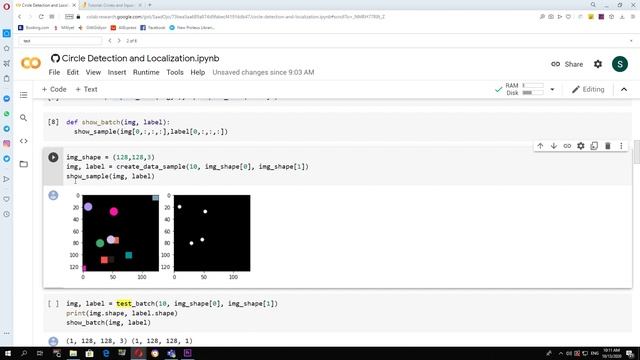Screen dimensions: 640x360
Task: Click the generated shapes image output
Action: pyautogui.click(x=120, y=233)
